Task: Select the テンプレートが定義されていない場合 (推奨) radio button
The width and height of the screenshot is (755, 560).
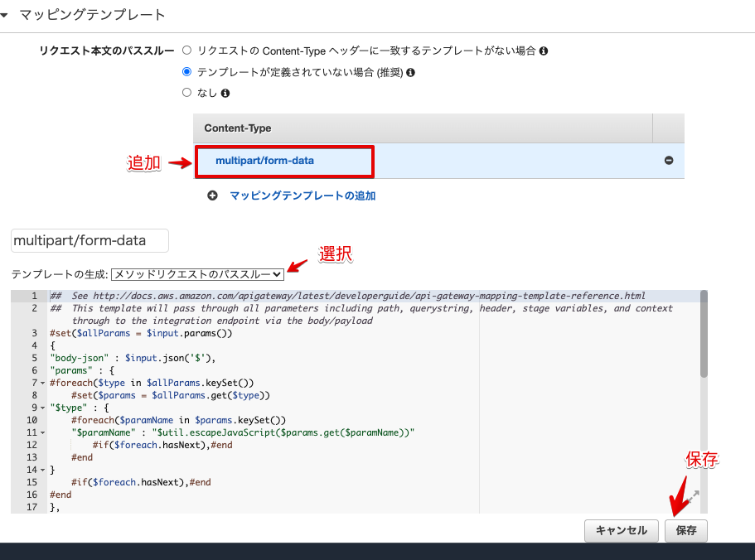Action: [186, 71]
